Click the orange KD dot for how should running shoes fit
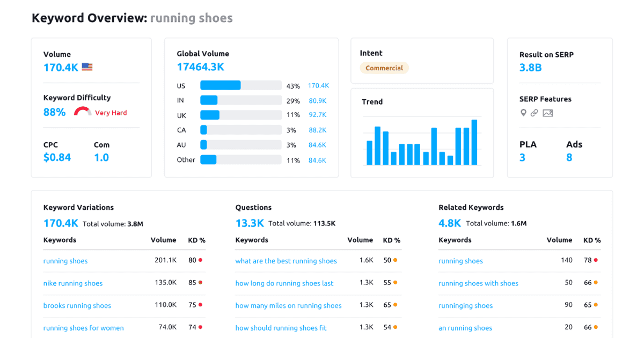Viewport: 644px width, 338px height. (x=395, y=327)
